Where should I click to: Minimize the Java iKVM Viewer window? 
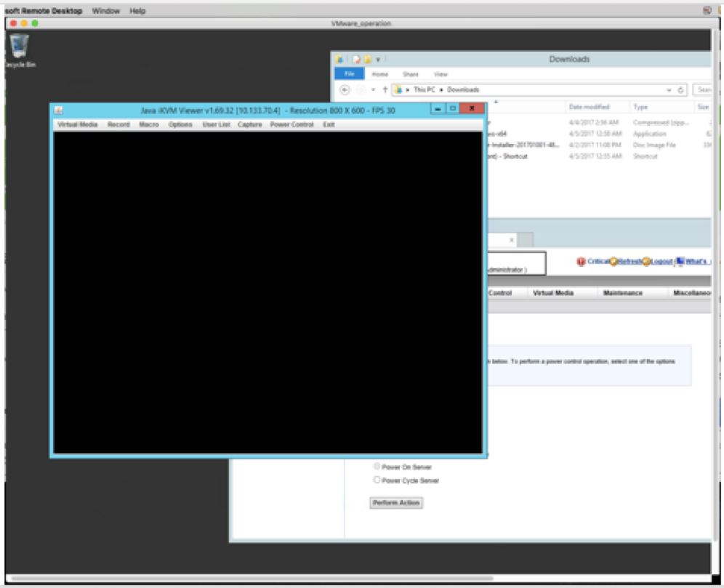(x=438, y=108)
